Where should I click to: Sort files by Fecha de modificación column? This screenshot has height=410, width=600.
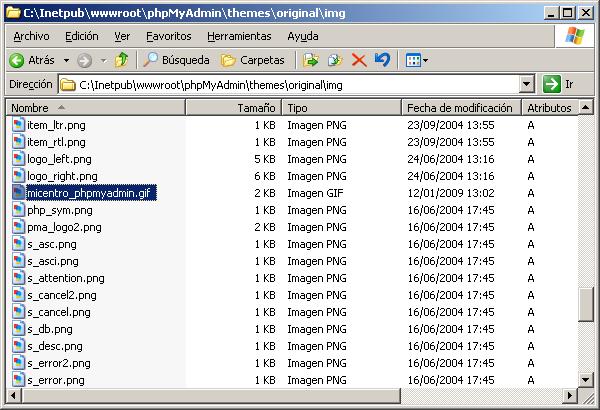coord(460,107)
